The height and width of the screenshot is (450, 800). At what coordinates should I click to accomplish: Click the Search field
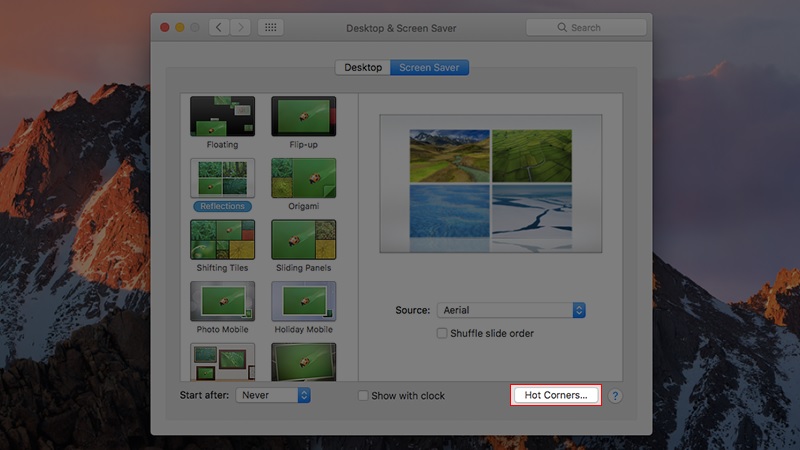point(586,28)
